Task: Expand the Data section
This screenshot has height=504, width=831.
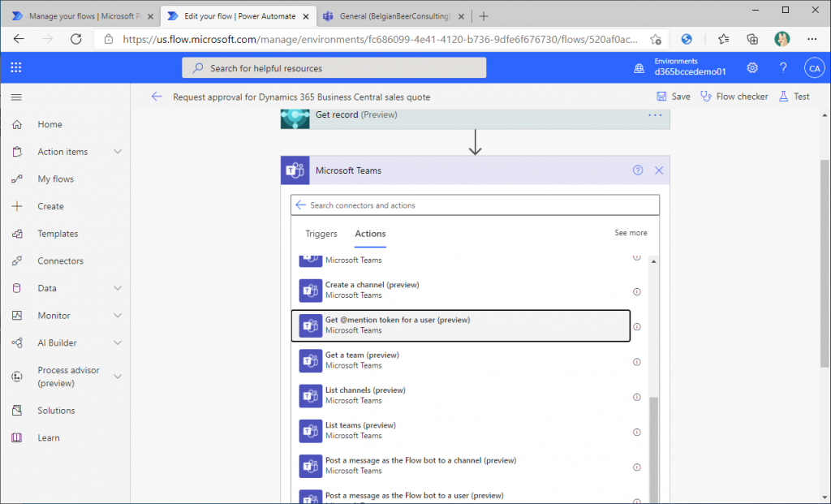Action: tap(118, 288)
